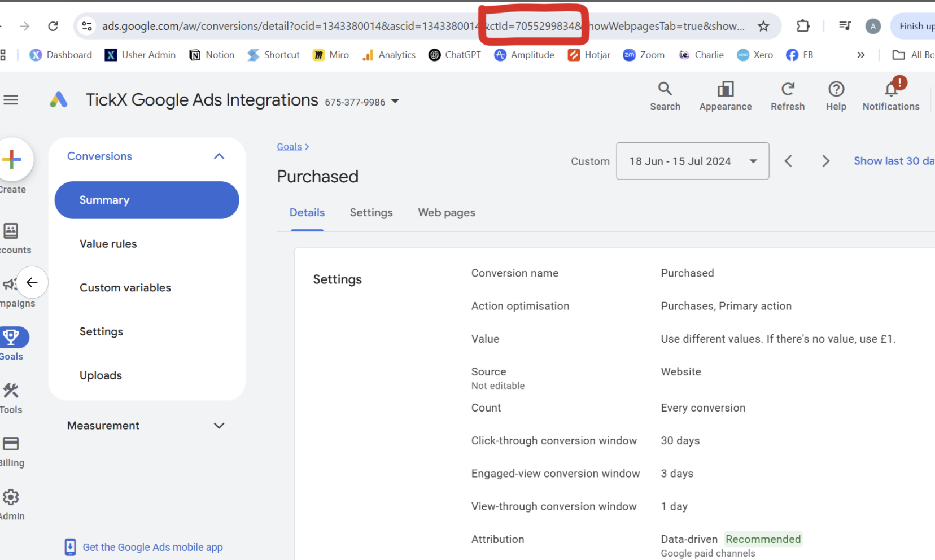The image size is (935, 560).
Task: Navigate to Goals via the breadcrumb link
Action: [289, 146]
